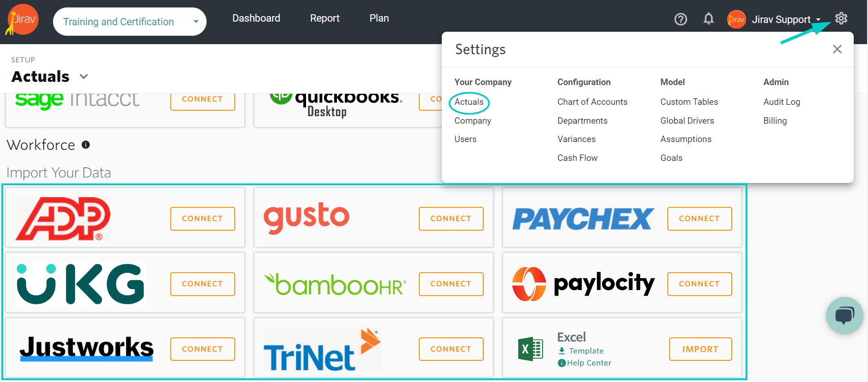This screenshot has width=868, height=382.
Task: Open Chart of Accounts
Action: (592, 102)
